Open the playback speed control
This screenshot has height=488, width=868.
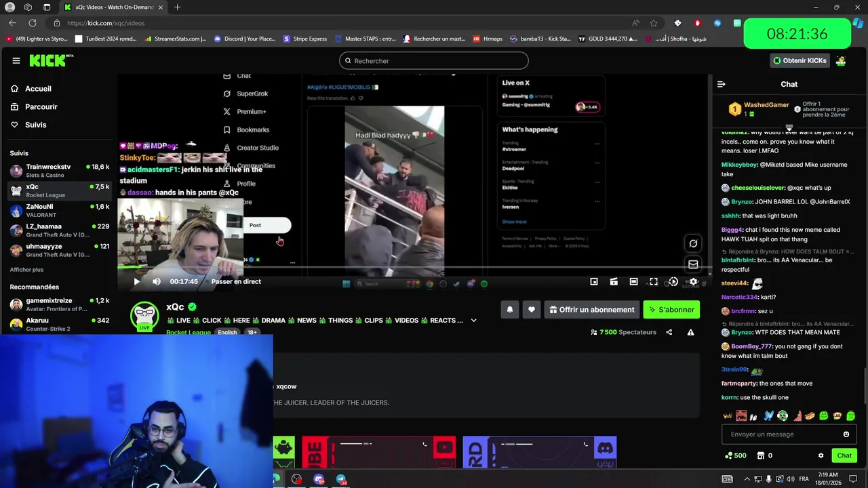click(673, 281)
